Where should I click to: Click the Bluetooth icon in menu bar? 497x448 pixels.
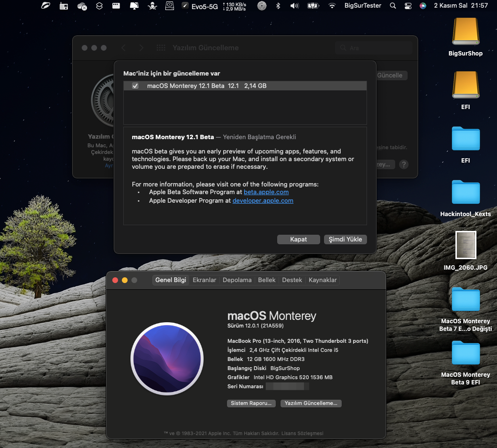(x=278, y=6)
